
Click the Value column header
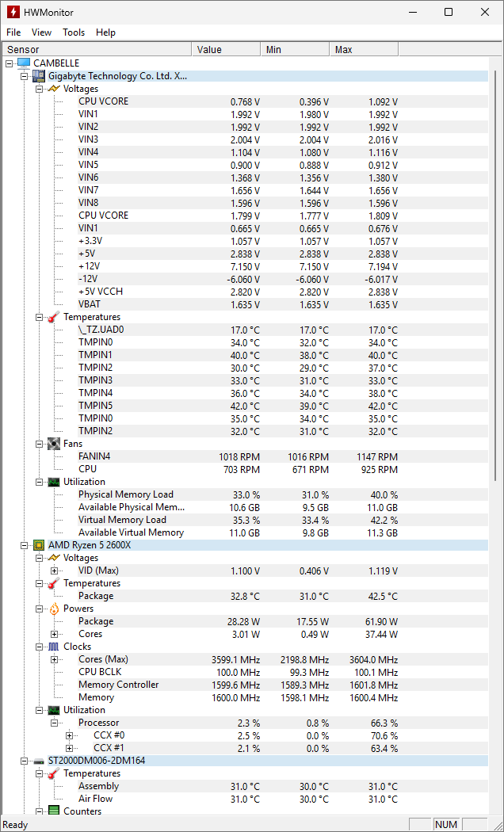click(x=226, y=49)
